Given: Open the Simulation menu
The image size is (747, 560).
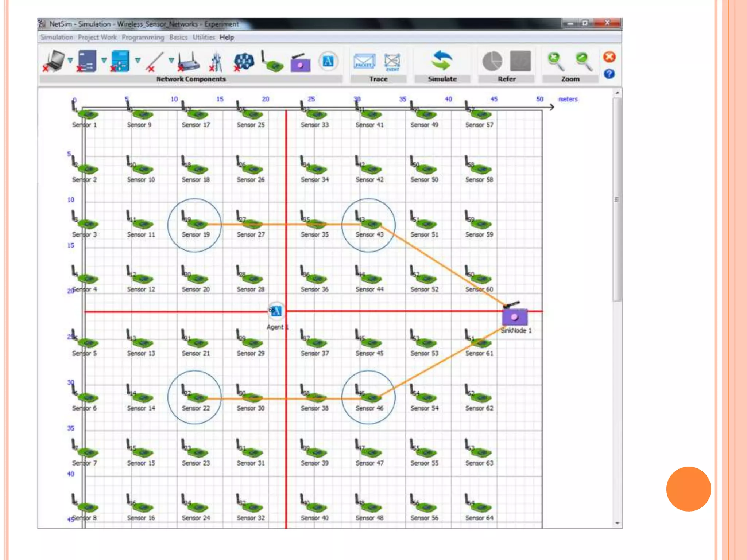Looking at the screenshot, I should [x=57, y=37].
